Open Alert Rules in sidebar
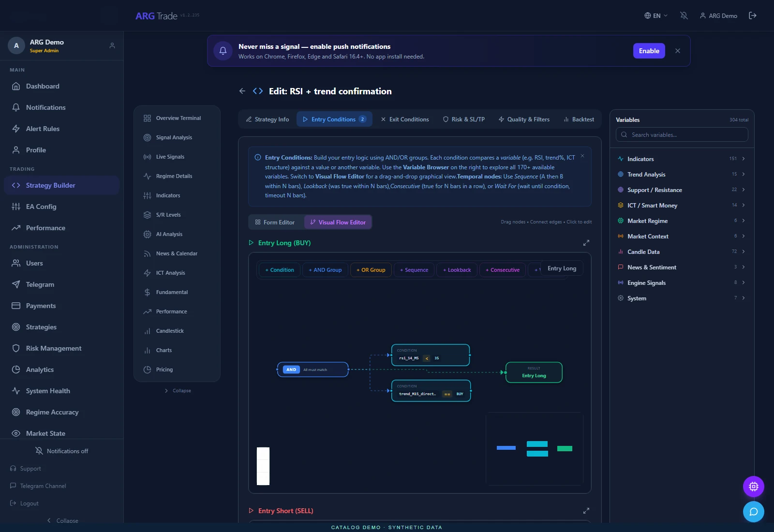This screenshot has height=532, width=774. tap(61, 129)
